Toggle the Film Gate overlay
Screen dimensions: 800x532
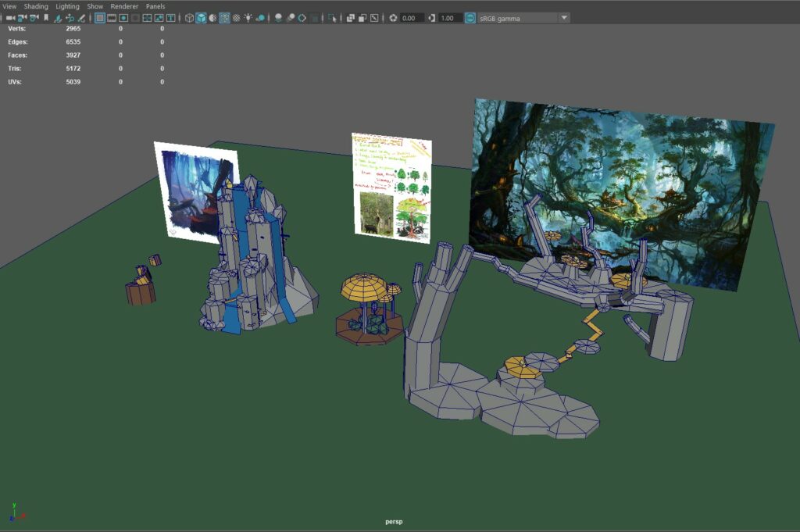tap(112, 18)
